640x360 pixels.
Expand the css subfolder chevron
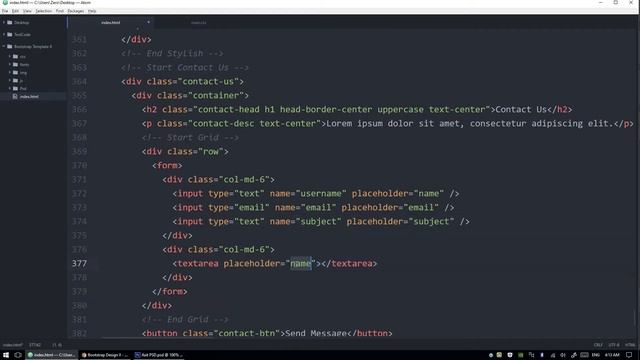click(x=10, y=56)
